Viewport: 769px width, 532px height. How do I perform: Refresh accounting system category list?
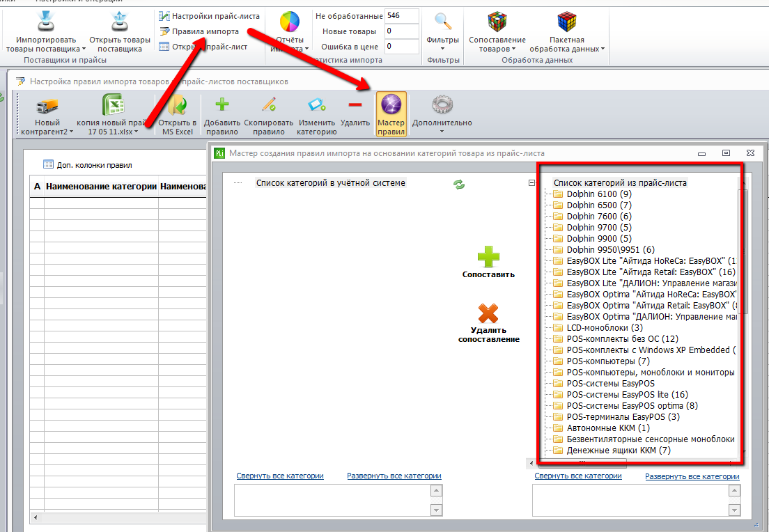tap(459, 185)
